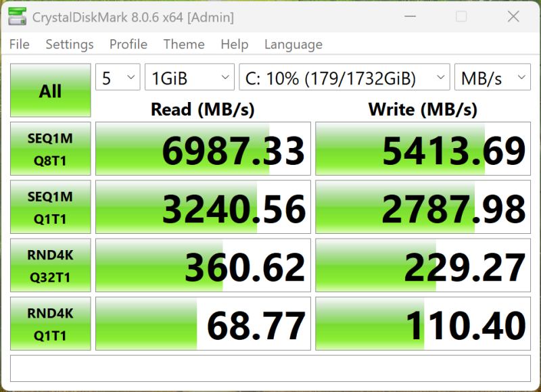Click the SEQ1M Q1T1 write result 2787.98
541x392 pixels.
423,207
